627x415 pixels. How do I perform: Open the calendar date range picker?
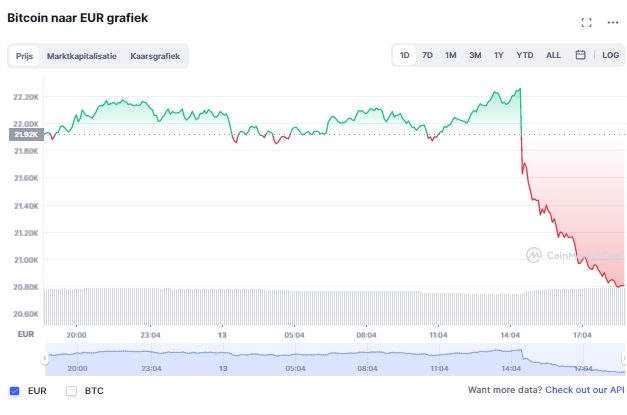click(x=580, y=55)
